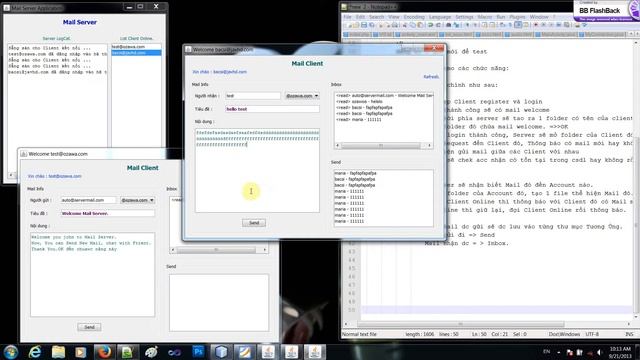Click left arrow of bacsi Inbox horizontal scrollbar

tap(338, 146)
